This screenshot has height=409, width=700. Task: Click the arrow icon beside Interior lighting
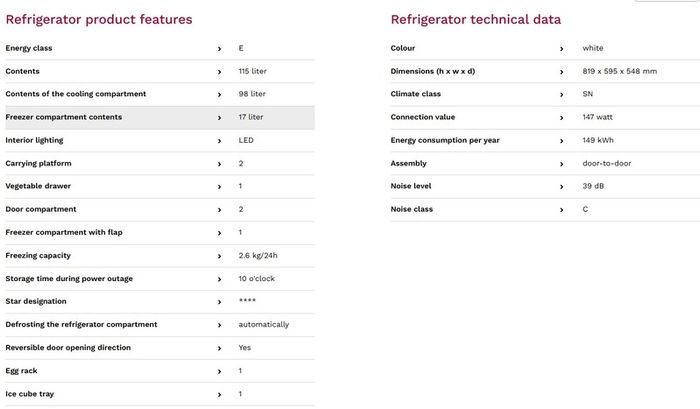(x=219, y=141)
